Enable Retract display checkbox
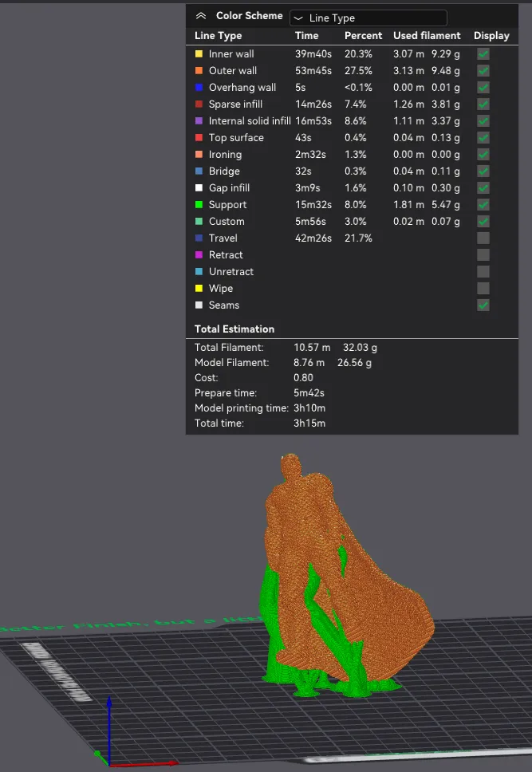 click(x=483, y=255)
